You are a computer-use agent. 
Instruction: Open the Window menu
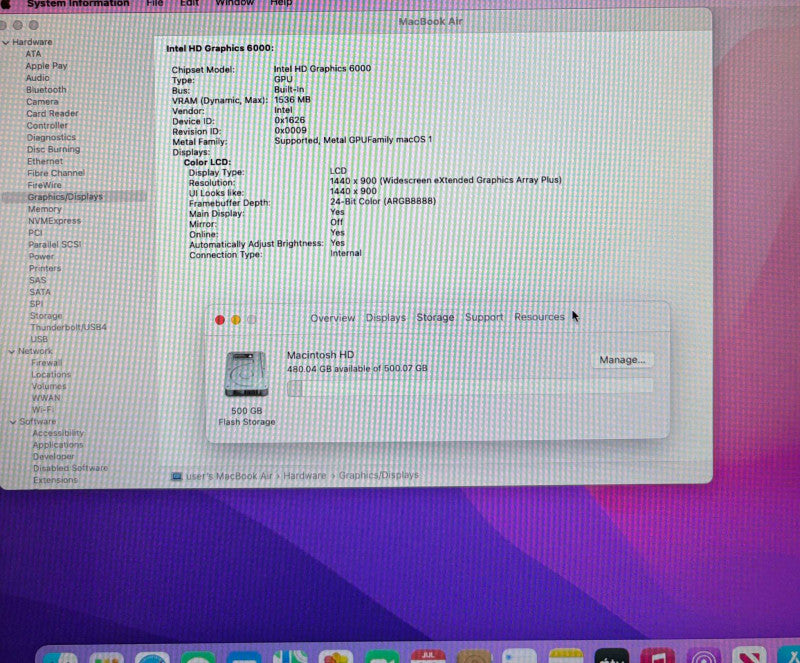(235, 3)
